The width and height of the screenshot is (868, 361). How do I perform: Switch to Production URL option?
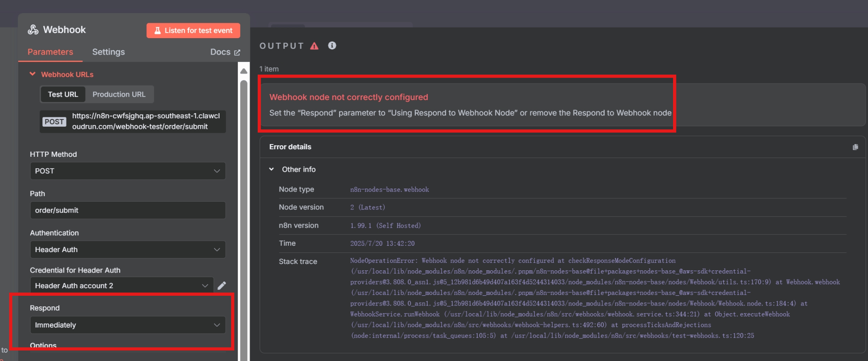[x=119, y=94]
